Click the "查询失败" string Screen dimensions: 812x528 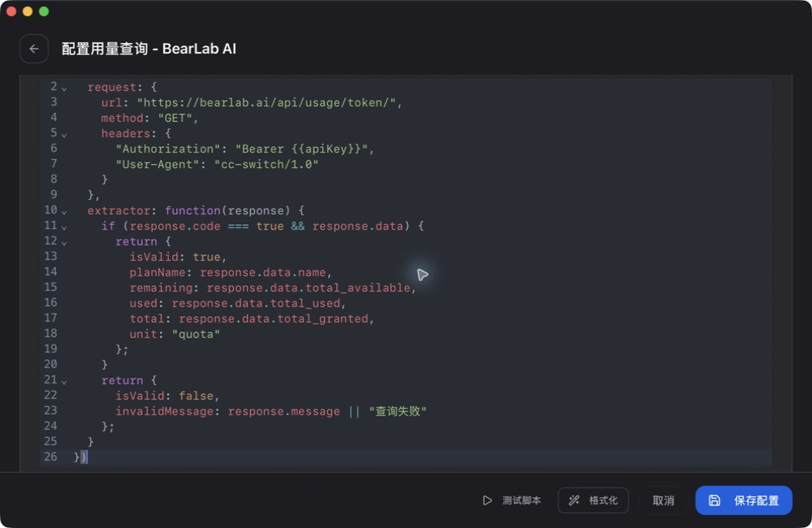pos(398,411)
